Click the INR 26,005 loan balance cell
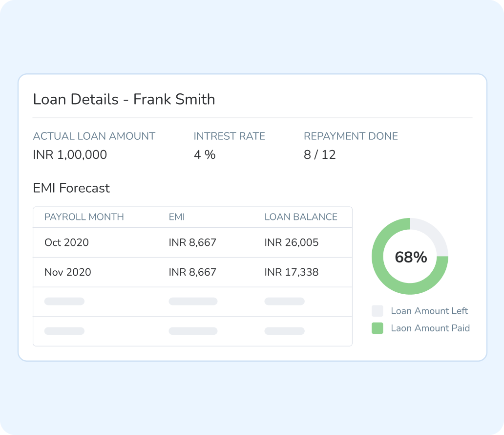 292,242
